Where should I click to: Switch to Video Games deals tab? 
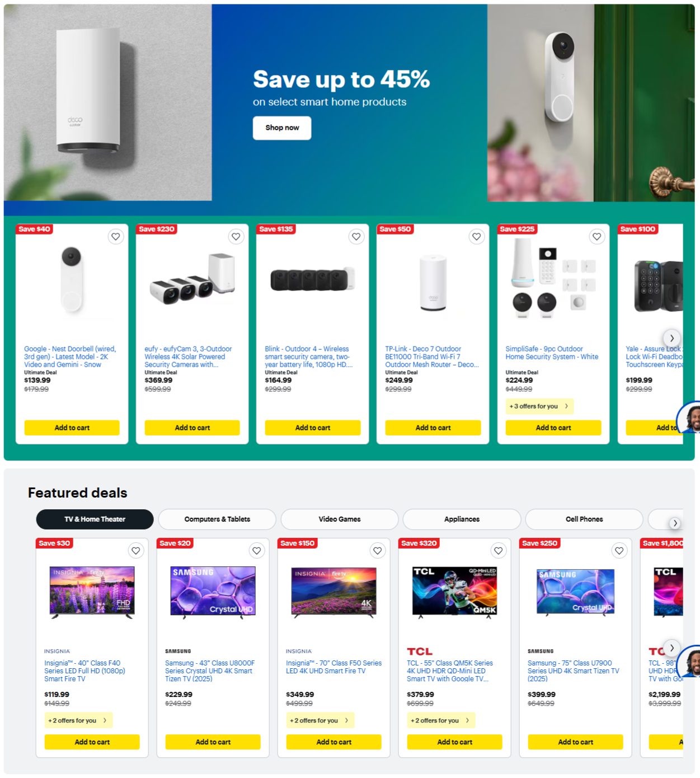coord(340,519)
